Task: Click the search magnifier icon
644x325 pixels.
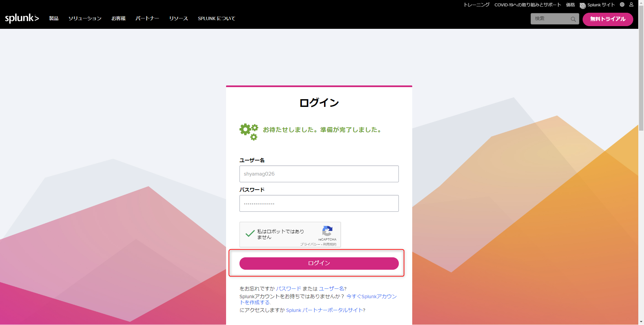Action: click(x=573, y=19)
